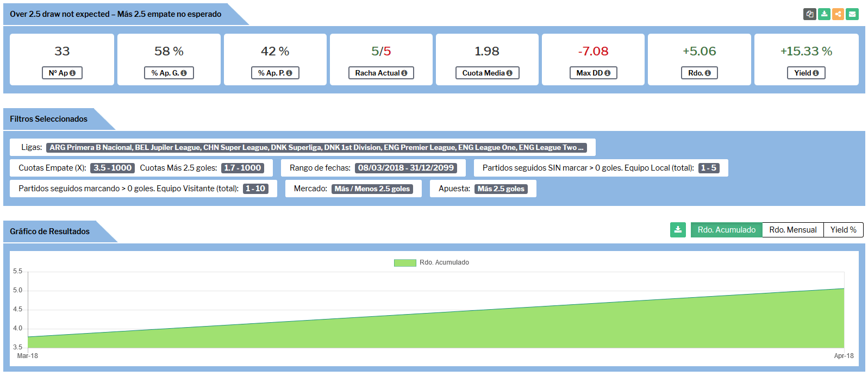The width and height of the screenshot is (868, 376).
Task: Click the Rdo. label button
Action: [699, 73]
